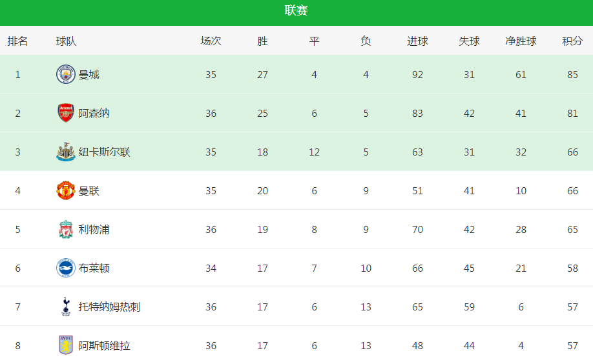Click the Manchester City club crest
The height and width of the screenshot is (364, 593).
point(66,74)
